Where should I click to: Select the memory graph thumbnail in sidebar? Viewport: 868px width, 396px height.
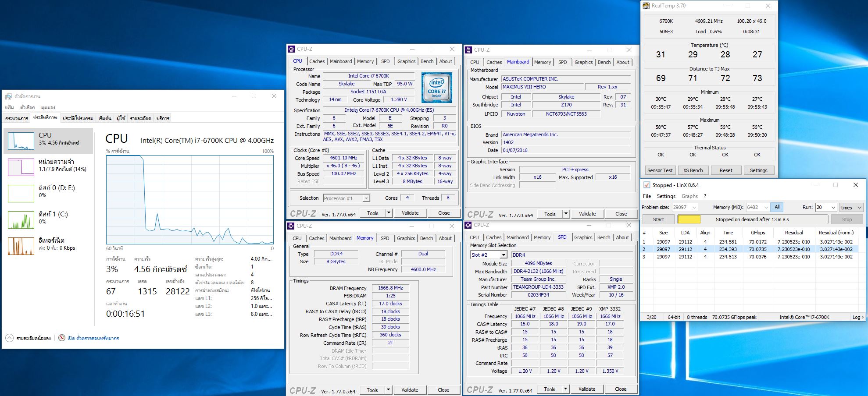pos(21,167)
